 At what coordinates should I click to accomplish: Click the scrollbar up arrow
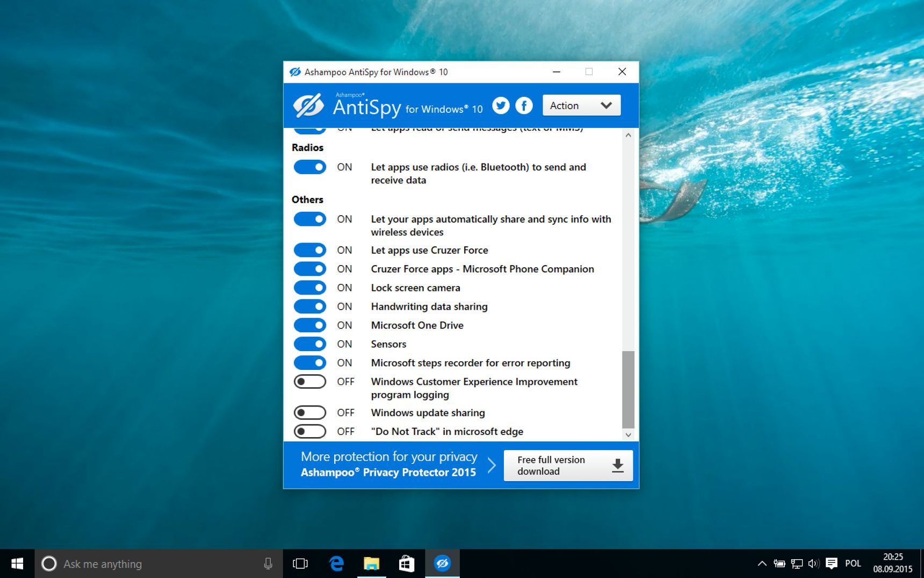(628, 135)
